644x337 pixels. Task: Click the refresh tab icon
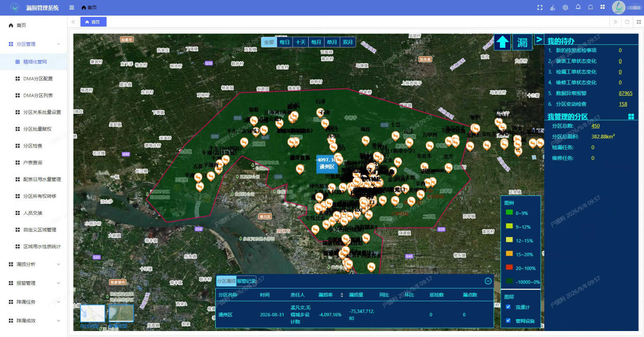click(x=627, y=22)
